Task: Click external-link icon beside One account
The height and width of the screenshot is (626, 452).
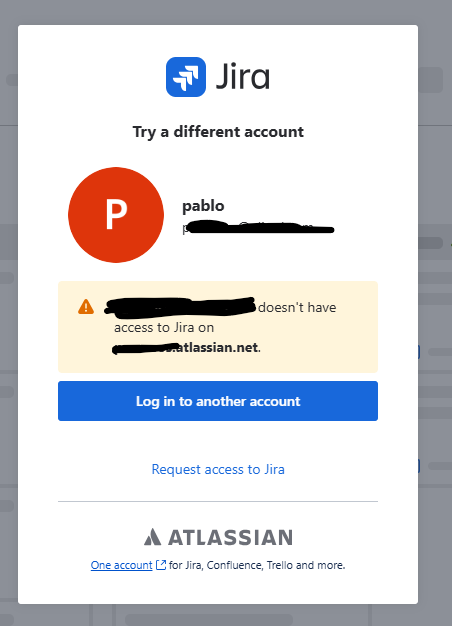Action: coord(161,565)
